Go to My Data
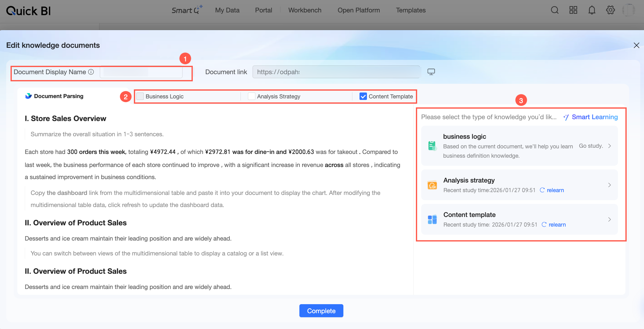The width and height of the screenshot is (644, 329). (227, 10)
